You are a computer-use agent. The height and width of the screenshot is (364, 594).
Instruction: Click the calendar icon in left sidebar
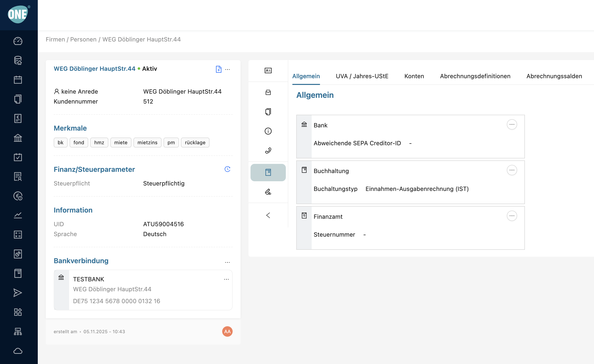click(18, 80)
